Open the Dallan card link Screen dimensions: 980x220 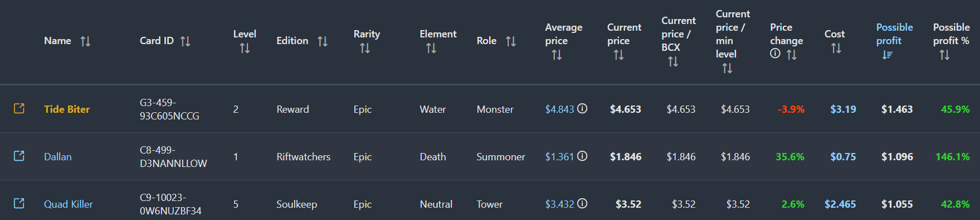tap(58, 157)
